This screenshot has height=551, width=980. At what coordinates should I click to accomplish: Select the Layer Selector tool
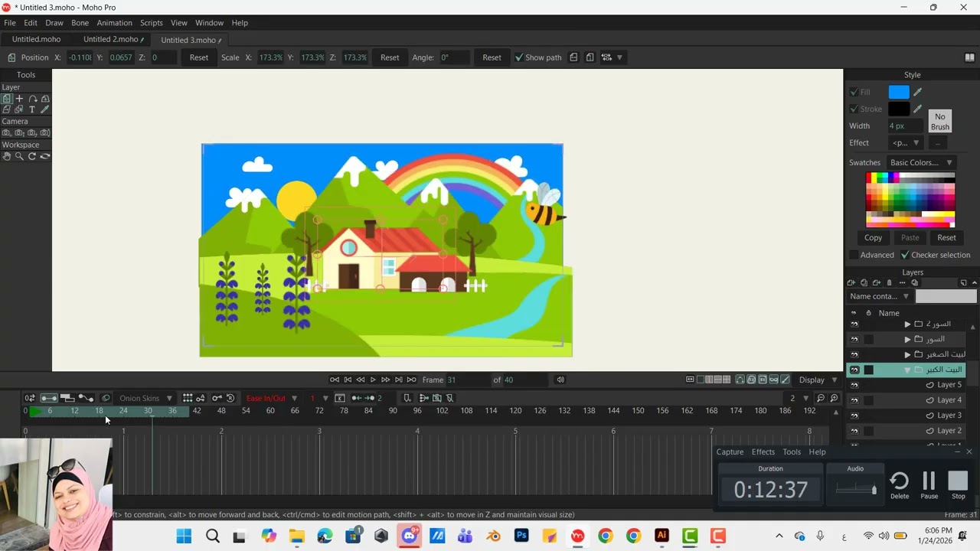pyautogui.click(x=19, y=109)
